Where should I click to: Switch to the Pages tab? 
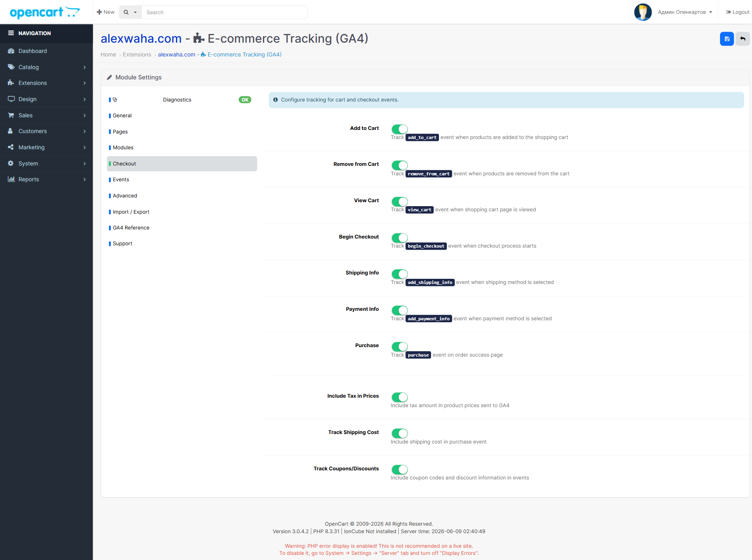(182, 132)
